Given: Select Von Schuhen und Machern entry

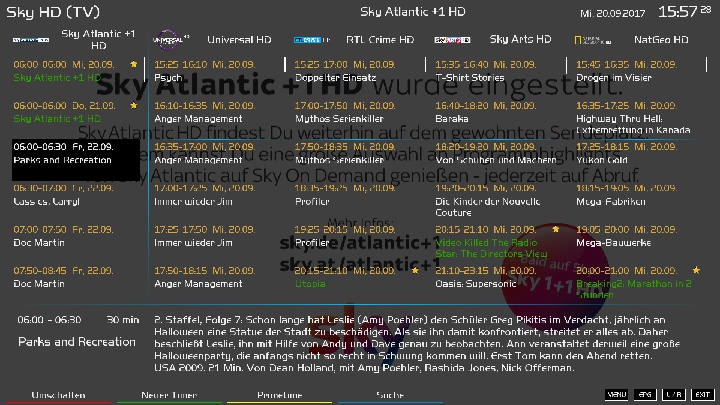Looking at the screenshot, I should click(x=498, y=153).
